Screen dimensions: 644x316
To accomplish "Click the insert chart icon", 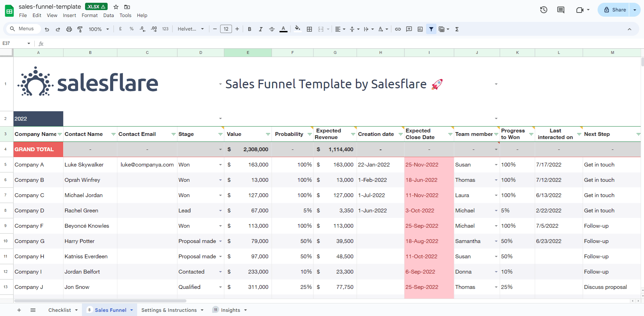I will [420, 29].
